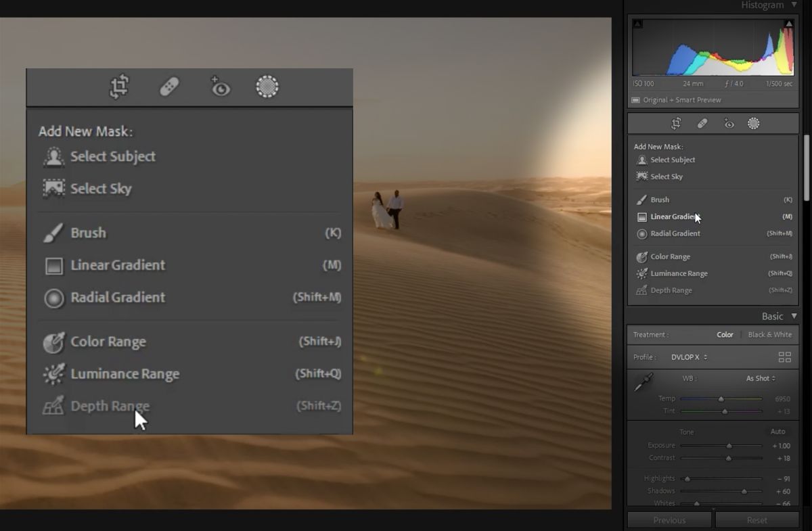
Task: Enable shadow clipping indicator on histogram
Action: [637, 22]
